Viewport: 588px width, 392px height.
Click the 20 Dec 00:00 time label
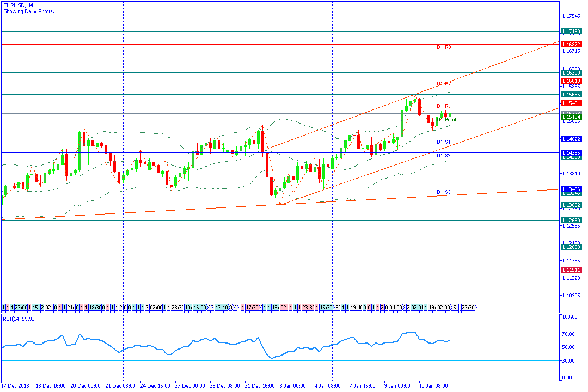point(85,386)
